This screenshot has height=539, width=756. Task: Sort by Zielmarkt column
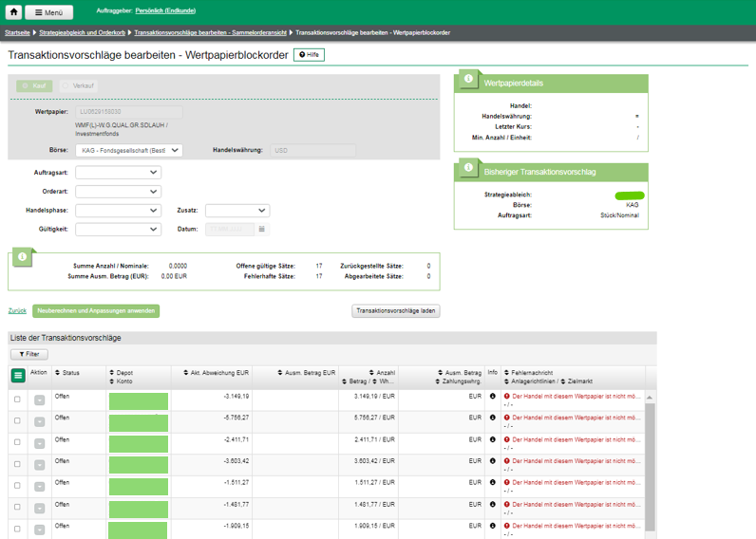pyautogui.click(x=577, y=381)
